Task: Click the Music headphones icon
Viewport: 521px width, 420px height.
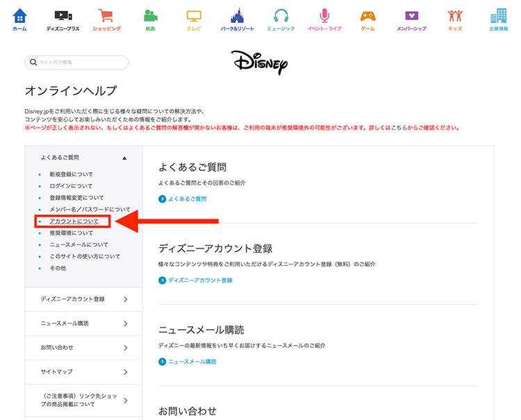Action: [281, 17]
